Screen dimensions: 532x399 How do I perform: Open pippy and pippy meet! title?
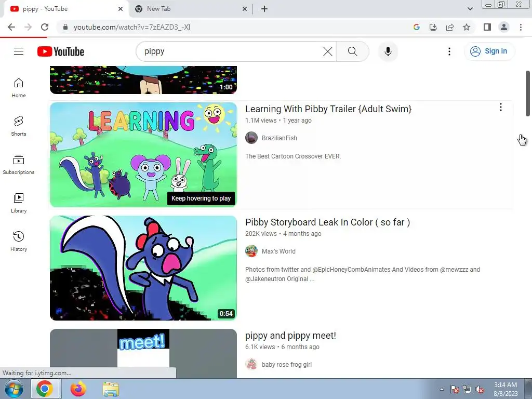(290, 336)
